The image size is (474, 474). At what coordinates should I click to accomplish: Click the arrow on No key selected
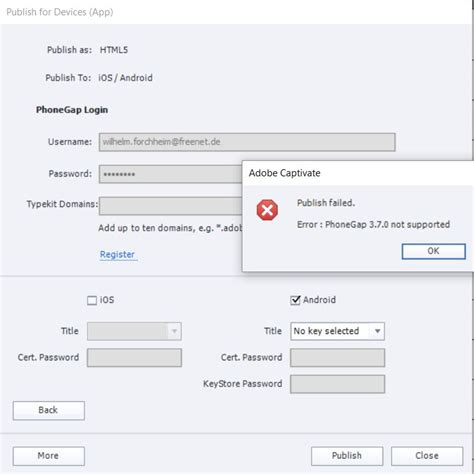click(x=377, y=331)
